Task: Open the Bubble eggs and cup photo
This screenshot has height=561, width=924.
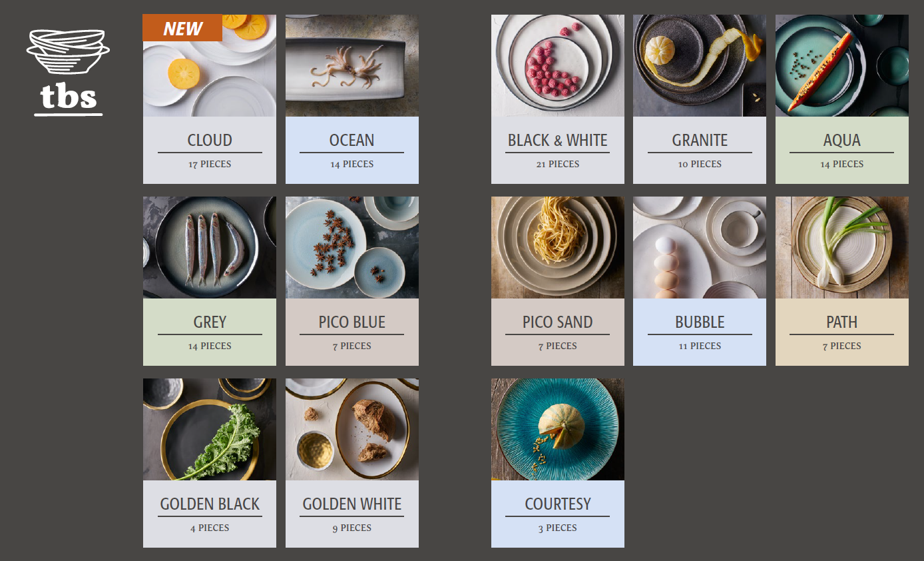Action: tap(700, 248)
